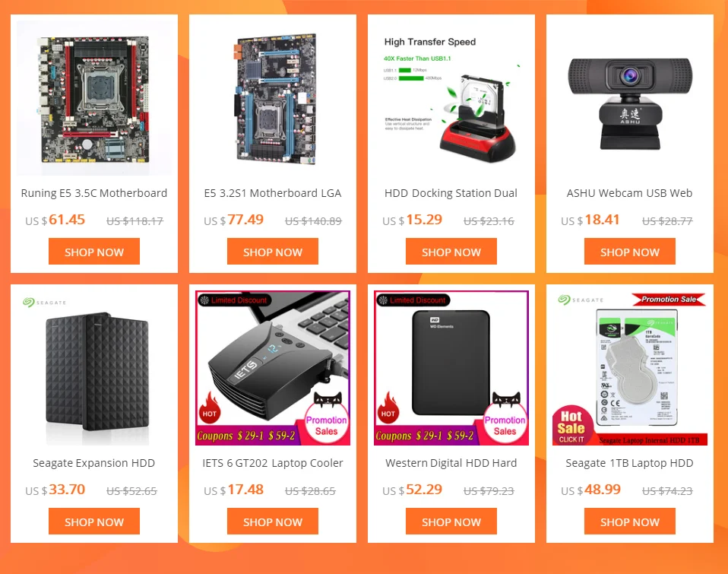728x574 pixels.
Task: Open the Runing E5 motherboard product image
Action: point(94,98)
